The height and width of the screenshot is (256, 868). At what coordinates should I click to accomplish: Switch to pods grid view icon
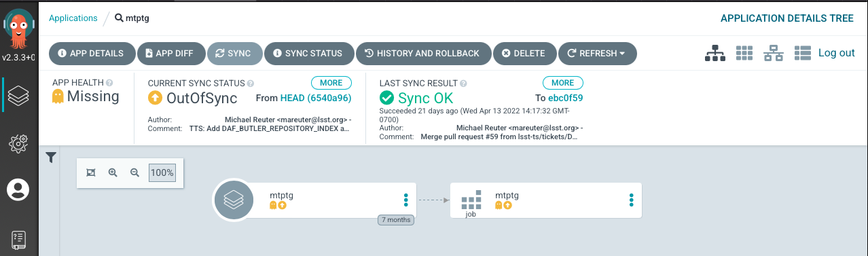coord(745,53)
